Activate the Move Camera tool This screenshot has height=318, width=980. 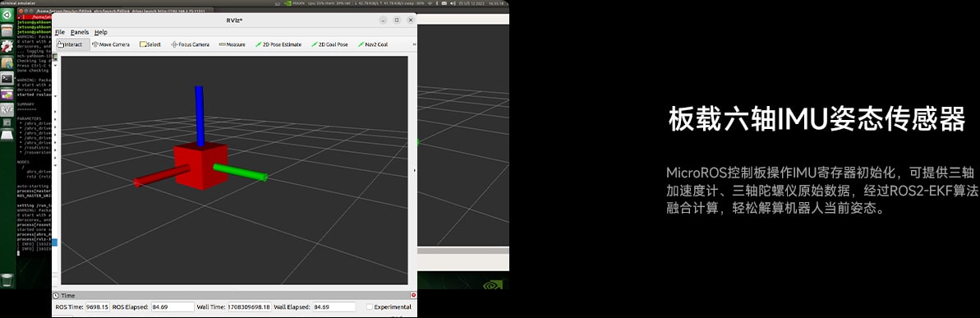111,44
